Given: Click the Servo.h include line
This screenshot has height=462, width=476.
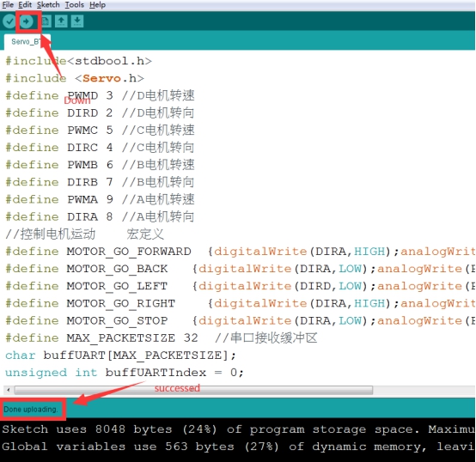Looking at the screenshot, I should click(75, 78).
